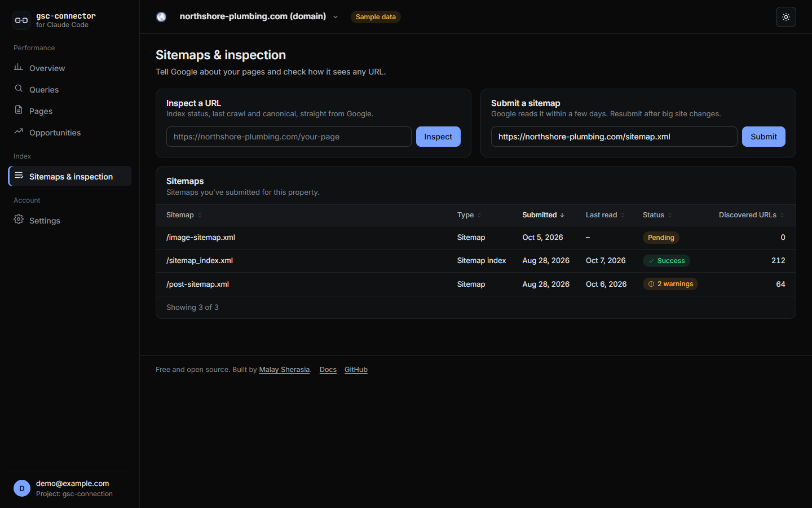812x508 pixels.
Task: Click the /sitemap_index.xml row name
Action: [x=200, y=261]
